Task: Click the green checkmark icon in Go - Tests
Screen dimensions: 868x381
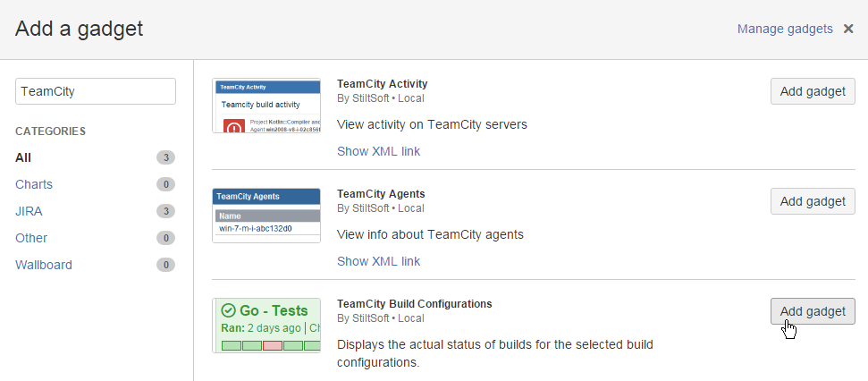Action: [228, 310]
